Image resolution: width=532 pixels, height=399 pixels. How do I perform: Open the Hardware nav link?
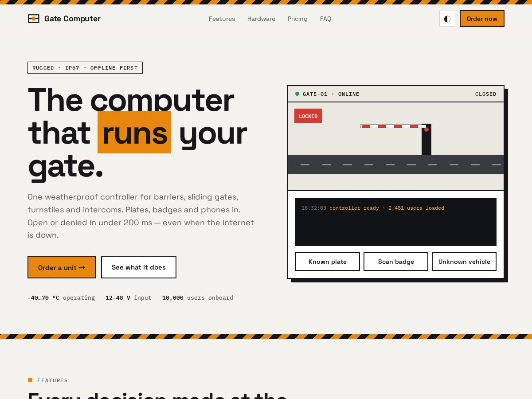261,19
